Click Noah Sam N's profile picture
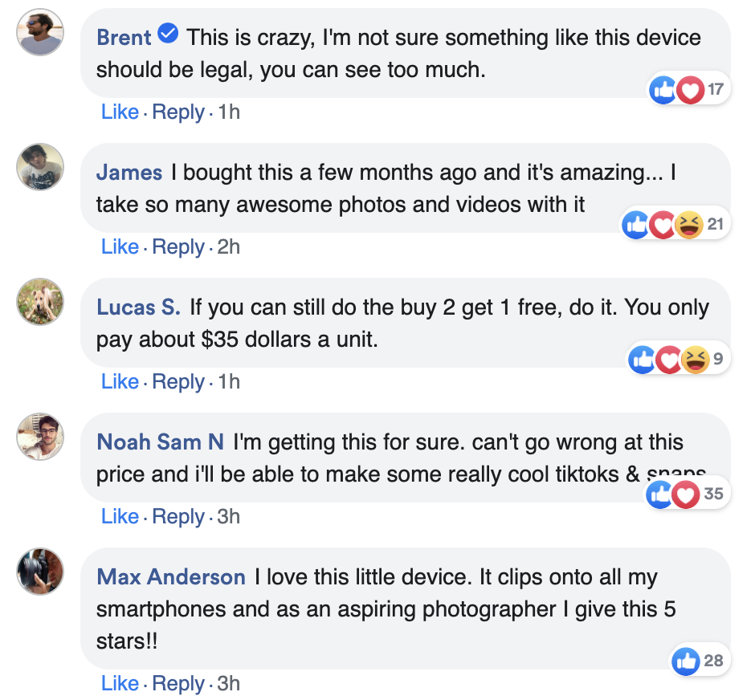This screenshot has width=755, height=700. [x=40, y=437]
